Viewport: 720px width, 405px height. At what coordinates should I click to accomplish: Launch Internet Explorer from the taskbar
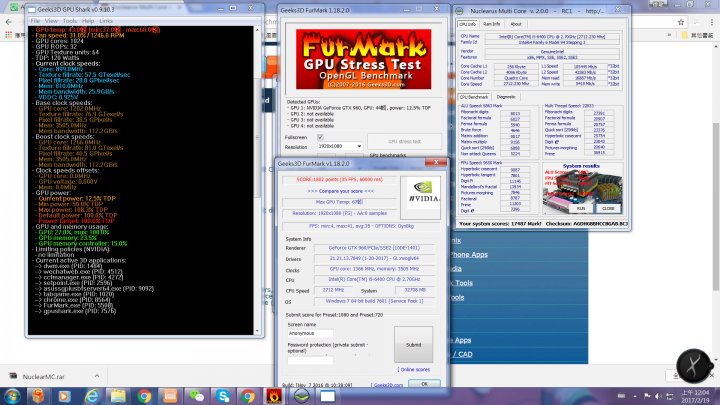91,396
